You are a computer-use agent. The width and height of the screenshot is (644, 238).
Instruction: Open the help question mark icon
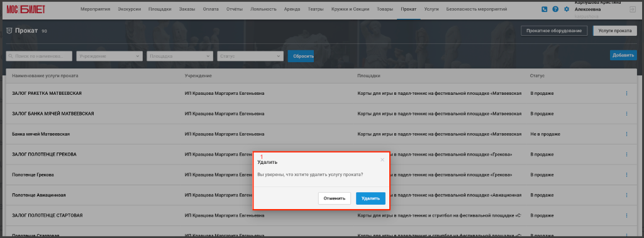555,9
